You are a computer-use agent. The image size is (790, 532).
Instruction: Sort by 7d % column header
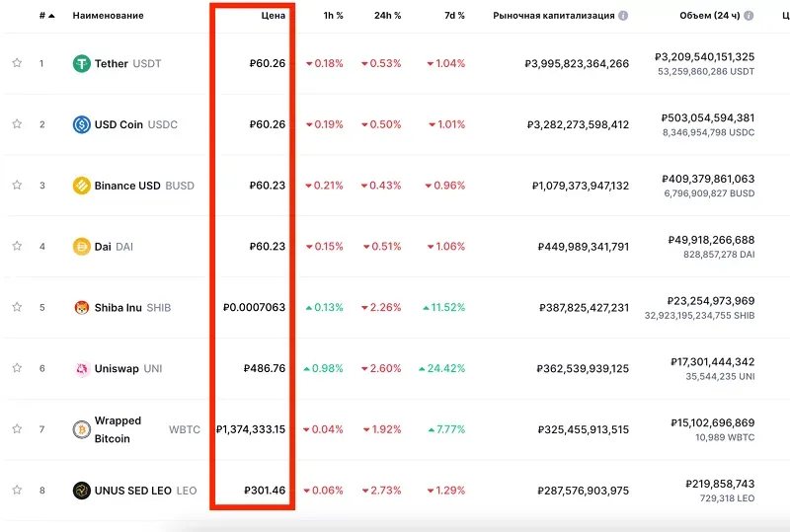click(454, 16)
